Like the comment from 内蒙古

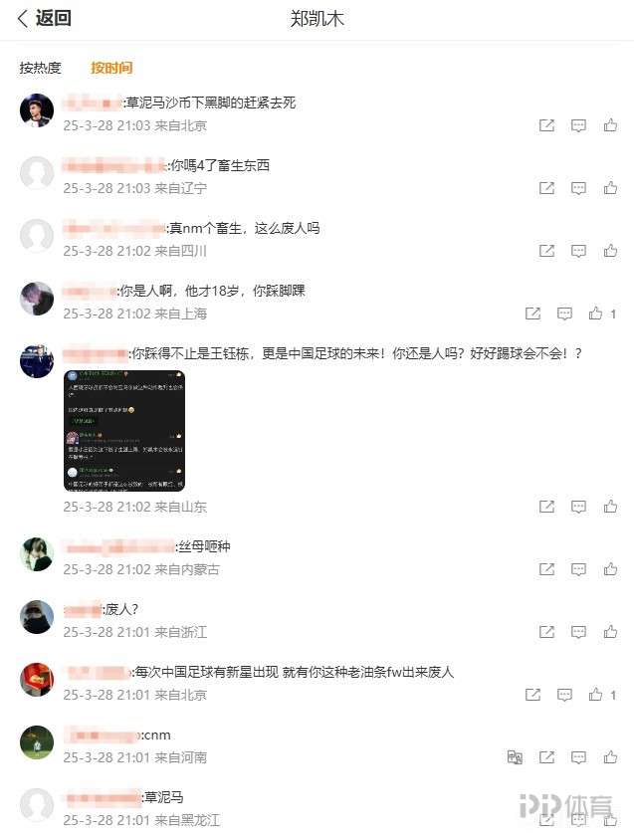[610, 569]
